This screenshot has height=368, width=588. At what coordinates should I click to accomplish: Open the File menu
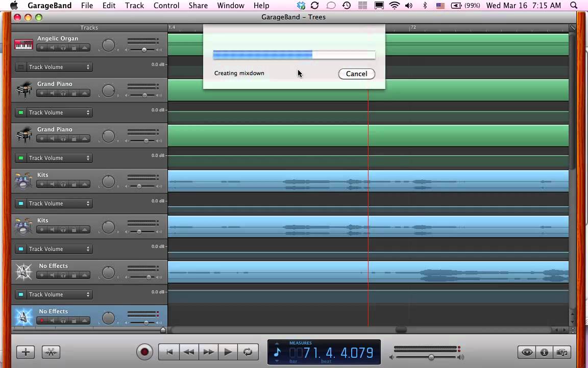point(87,5)
